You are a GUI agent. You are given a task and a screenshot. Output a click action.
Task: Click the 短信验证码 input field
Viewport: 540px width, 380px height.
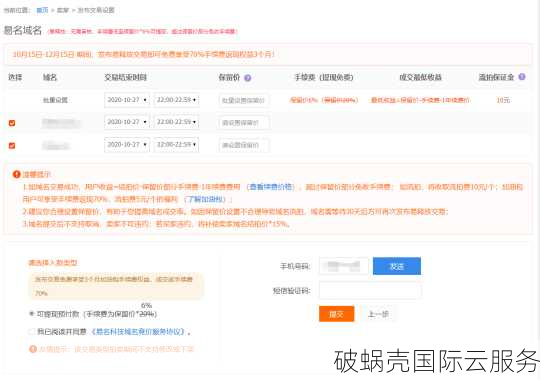coord(370,290)
